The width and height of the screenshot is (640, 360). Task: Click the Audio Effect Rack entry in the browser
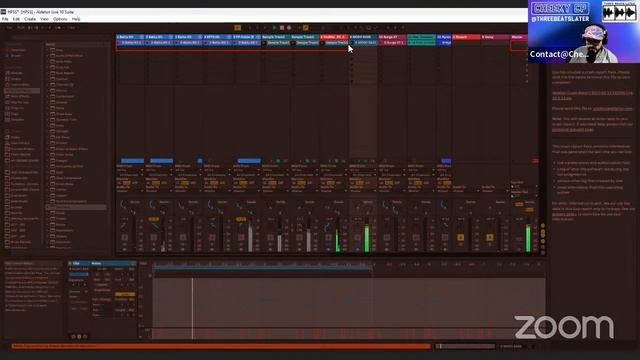point(69,56)
